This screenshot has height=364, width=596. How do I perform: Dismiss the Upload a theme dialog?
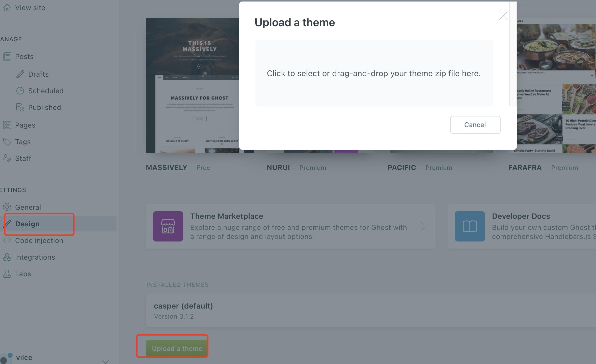point(503,16)
